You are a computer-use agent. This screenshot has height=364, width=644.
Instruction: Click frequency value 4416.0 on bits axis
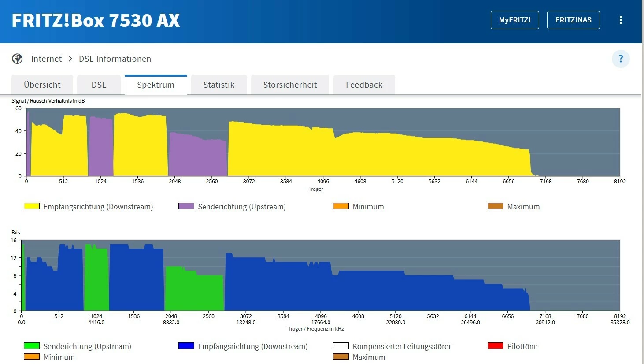click(96, 323)
